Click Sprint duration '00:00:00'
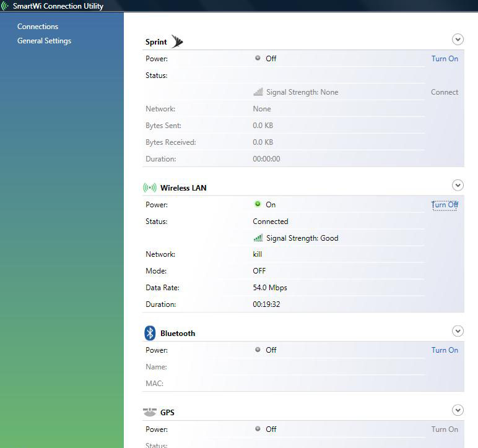Image resolution: width=478 pixels, height=448 pixels. coord(266,158)
